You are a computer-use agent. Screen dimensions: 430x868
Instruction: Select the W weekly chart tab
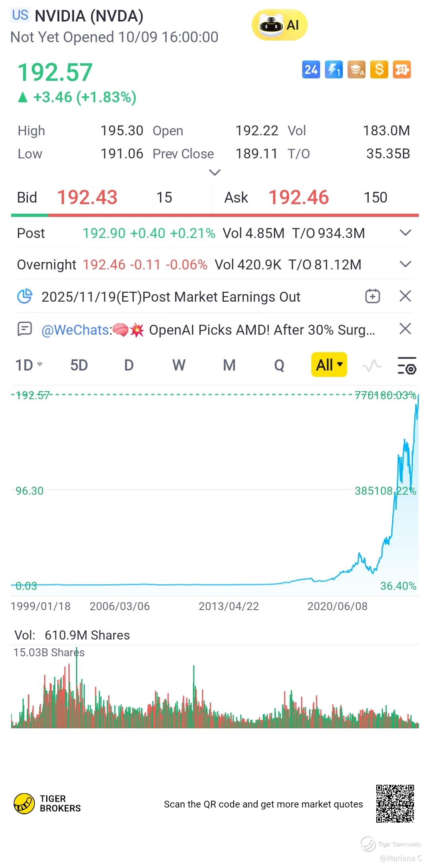click(179, 365)
